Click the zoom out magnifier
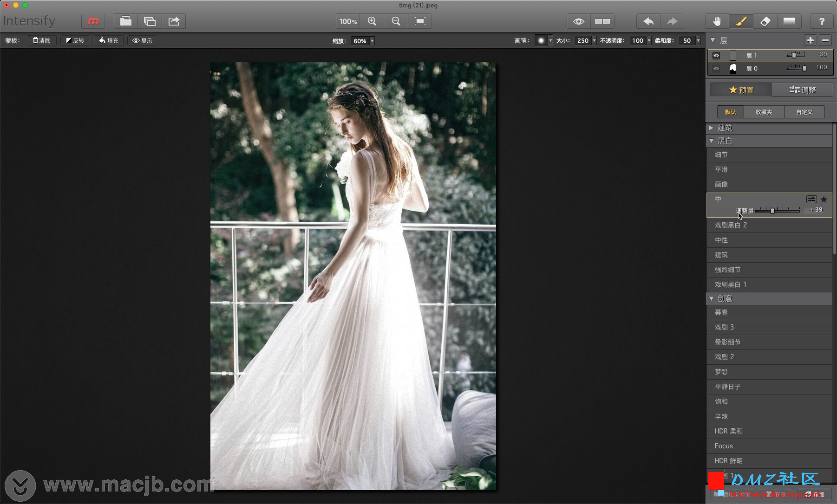The height and width of the screenshot is (504, 837). click(x=396, y=21)
